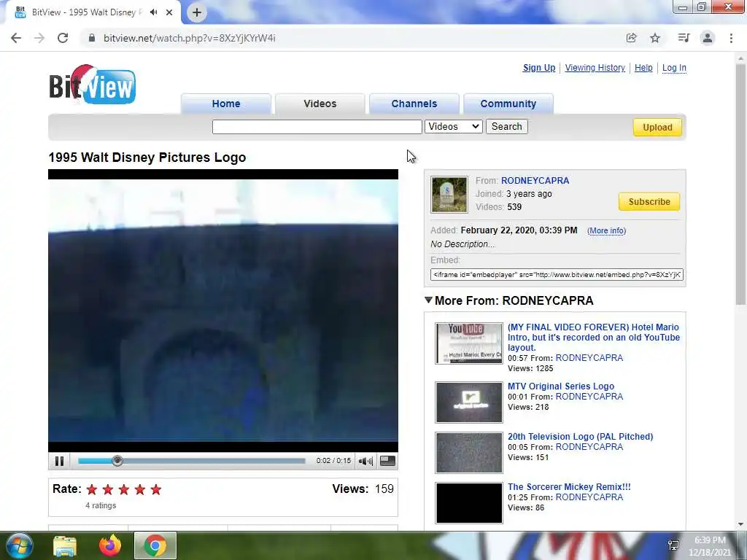Open the Chrome profile icon
This screenshot has height=560, width=747.
pos(708,38)
